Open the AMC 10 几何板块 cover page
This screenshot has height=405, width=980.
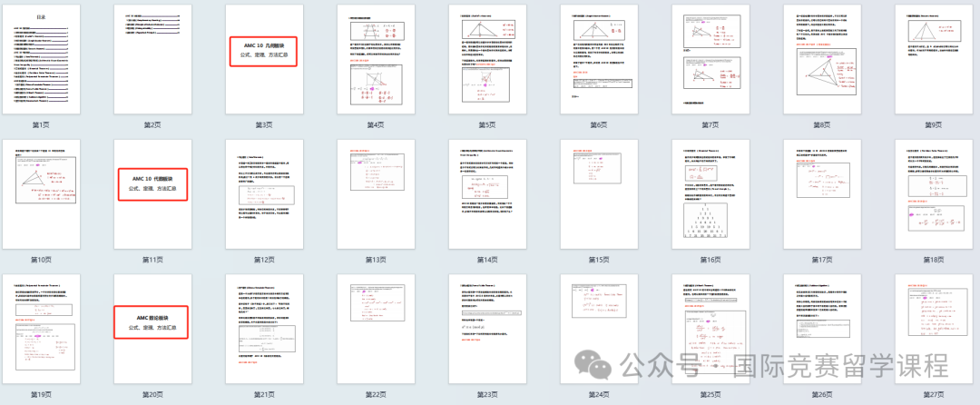[x=263, y=59]
